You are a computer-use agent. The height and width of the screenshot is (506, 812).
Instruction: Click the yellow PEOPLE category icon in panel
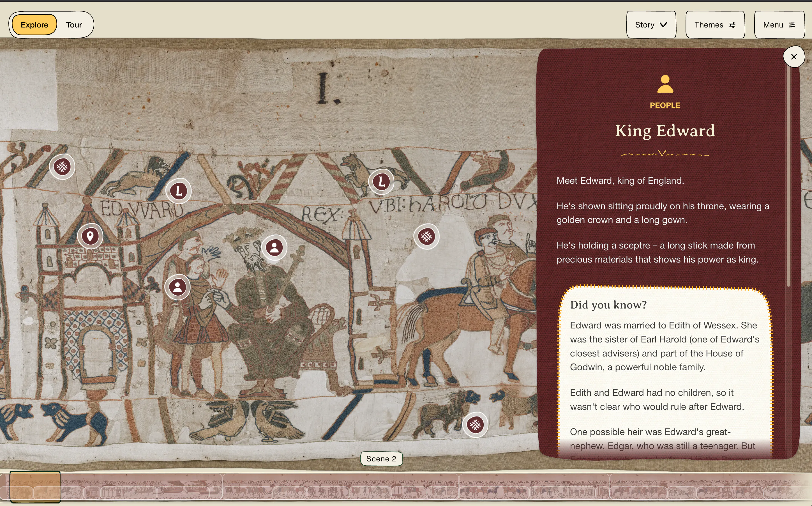click(665, 84)
